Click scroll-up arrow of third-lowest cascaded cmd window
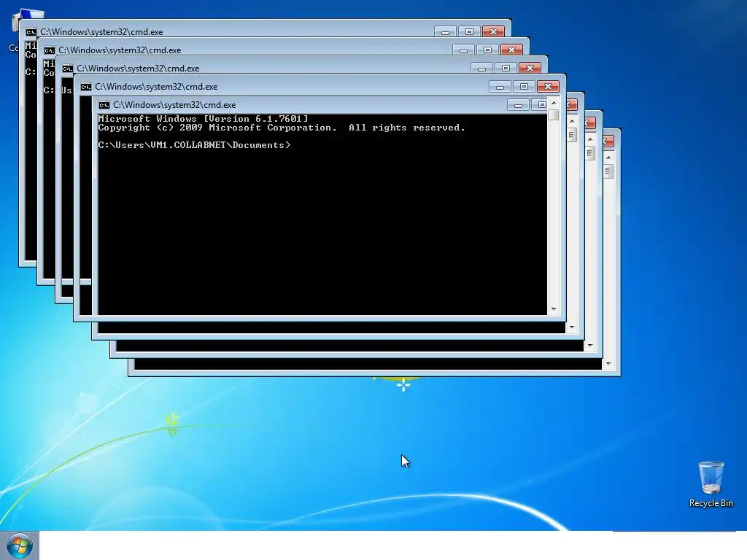Screen dimensions: 747x560 [572, 122]
